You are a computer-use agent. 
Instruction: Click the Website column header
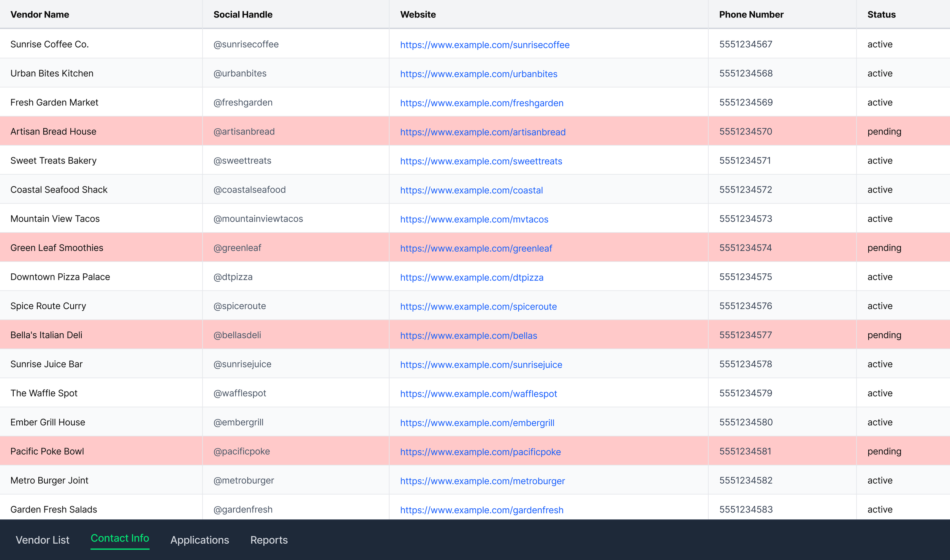click(418, 14)
